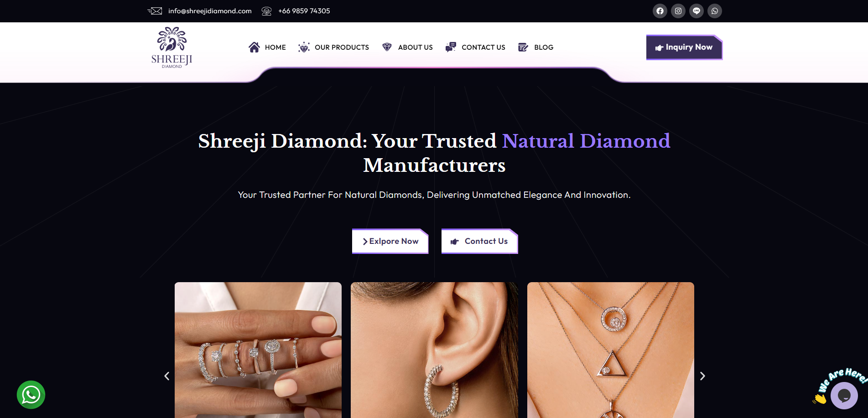Show next carousel slide arrow

(x=702, y=376)
